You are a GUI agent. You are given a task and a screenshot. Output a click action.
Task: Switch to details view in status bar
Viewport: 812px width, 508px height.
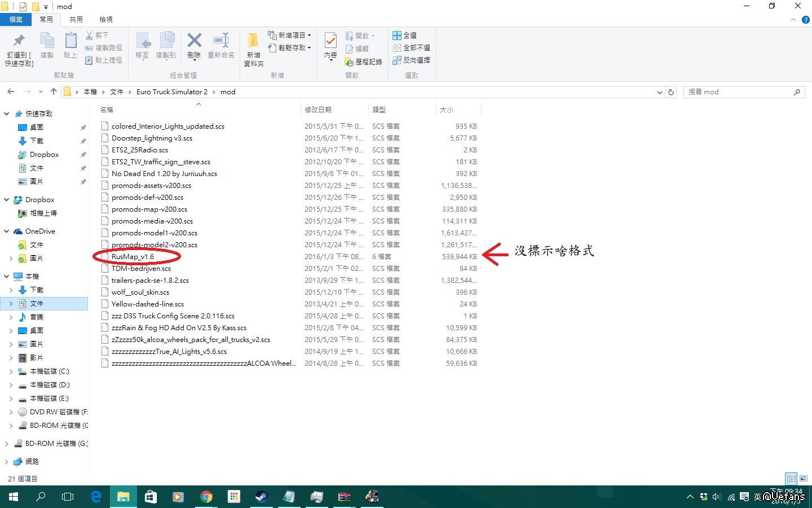[791, 479]
